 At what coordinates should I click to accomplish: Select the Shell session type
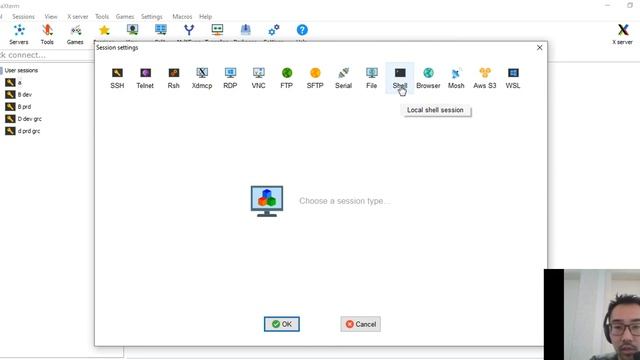click(400, 78)
